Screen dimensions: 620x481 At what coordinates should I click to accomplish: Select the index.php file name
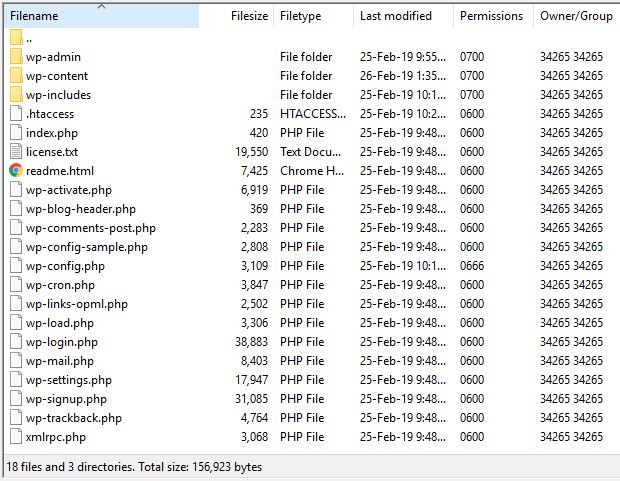click(x=51, y=133)
